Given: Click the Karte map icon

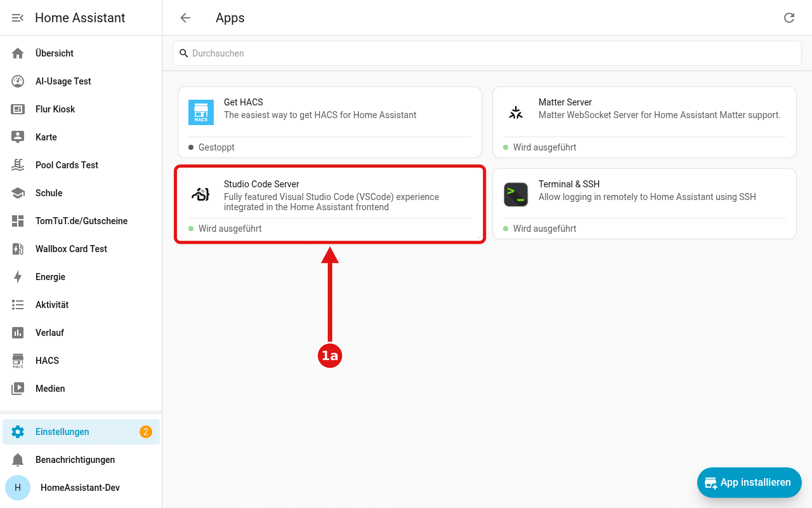Looking at the screenshot, I should (x=18, y=137).
